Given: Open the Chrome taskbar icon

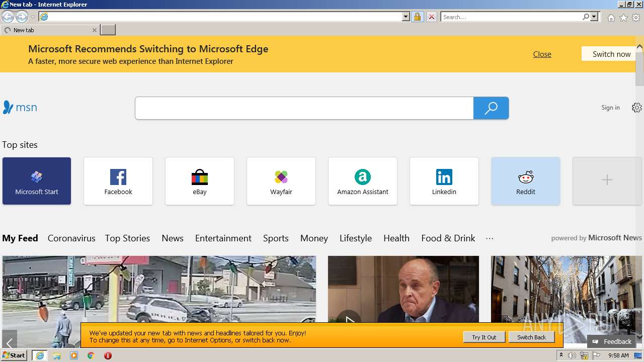Looking at the screenshot, I should coord(91,355).
